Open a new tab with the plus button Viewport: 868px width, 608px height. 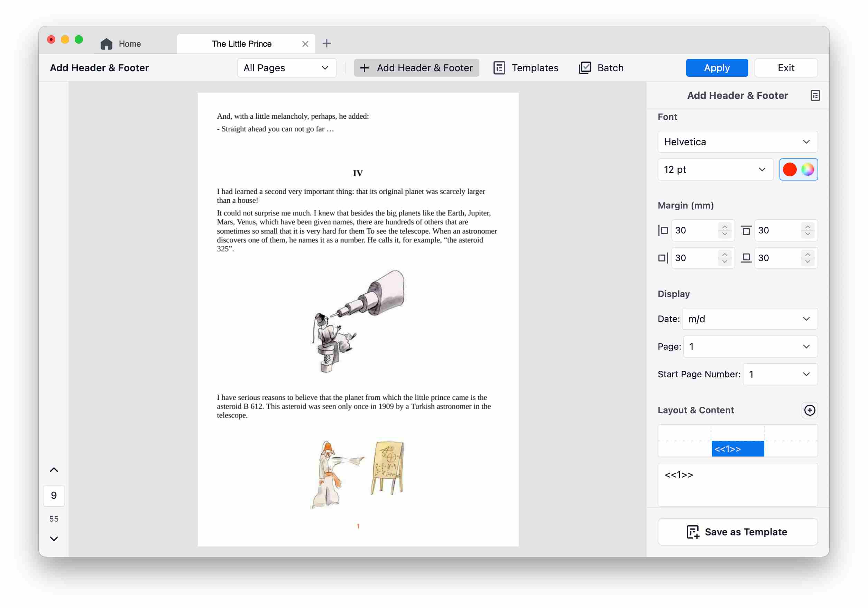coord(326,43)
